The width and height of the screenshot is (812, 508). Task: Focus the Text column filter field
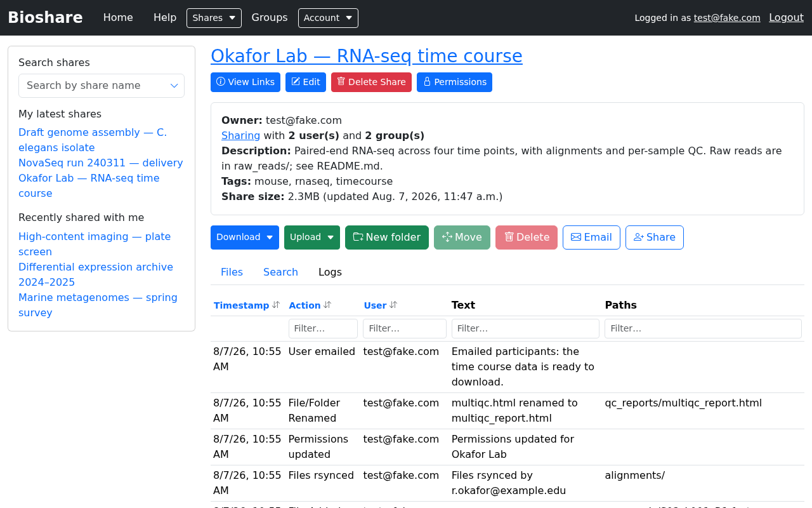[525, 328]
